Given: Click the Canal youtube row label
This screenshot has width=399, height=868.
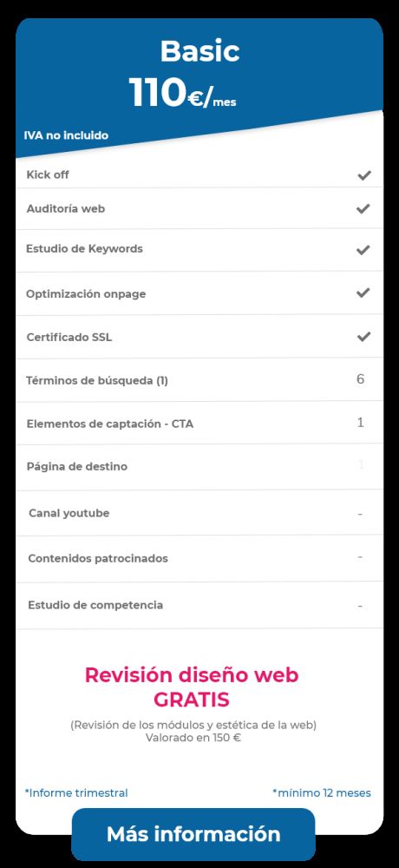Looking at the screenshot, I should click(x=69, y=513).
